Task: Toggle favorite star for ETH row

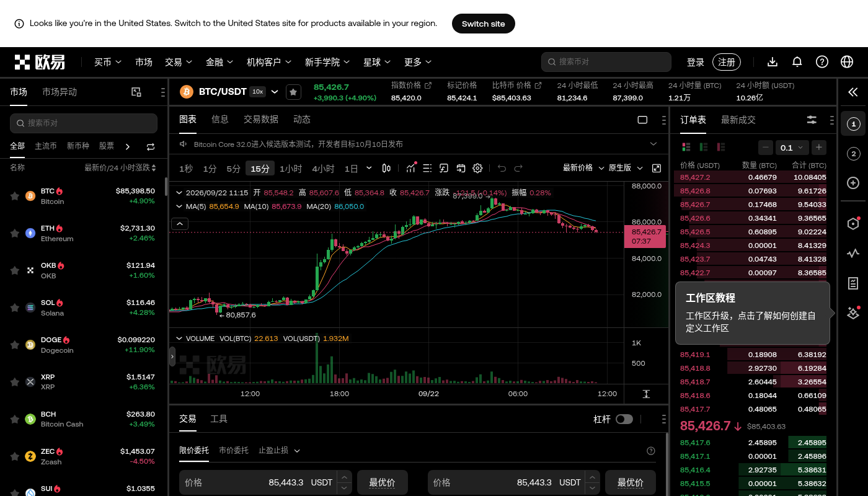Action: [15, 233]
